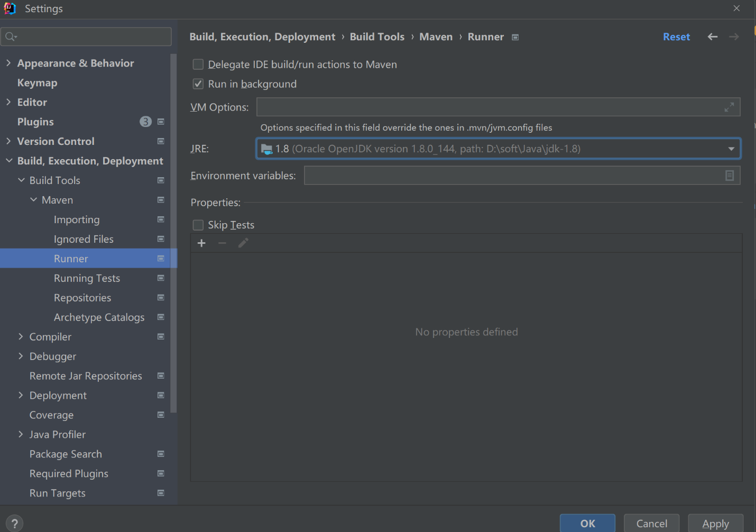Click the settings search magnifier icon
This screenshot has width=756, height=532.
11,36
